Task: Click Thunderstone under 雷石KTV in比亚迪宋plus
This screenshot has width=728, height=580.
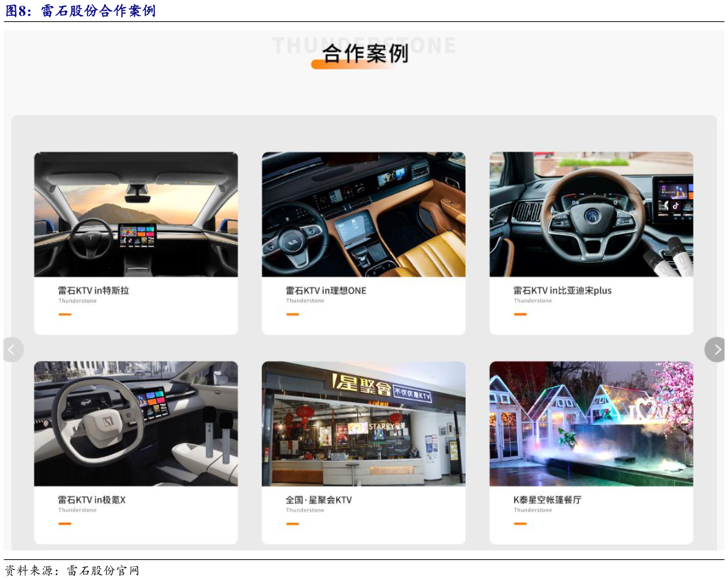Action: click(x=533, y=301)
